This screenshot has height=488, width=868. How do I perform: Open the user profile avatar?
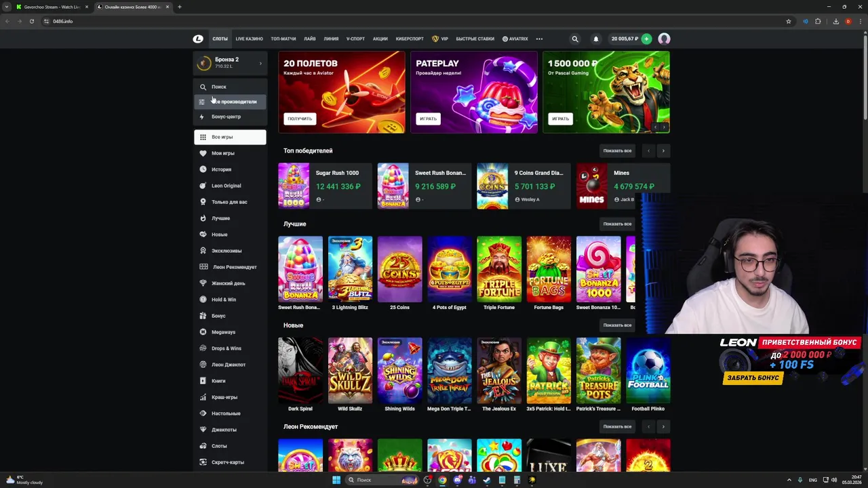(664, 39)
